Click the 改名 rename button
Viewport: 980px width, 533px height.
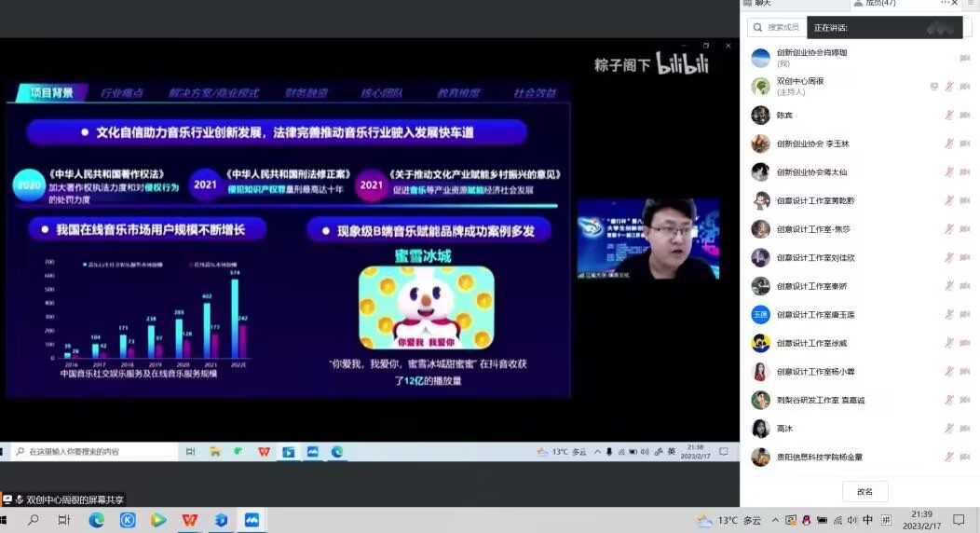[864, 491]
